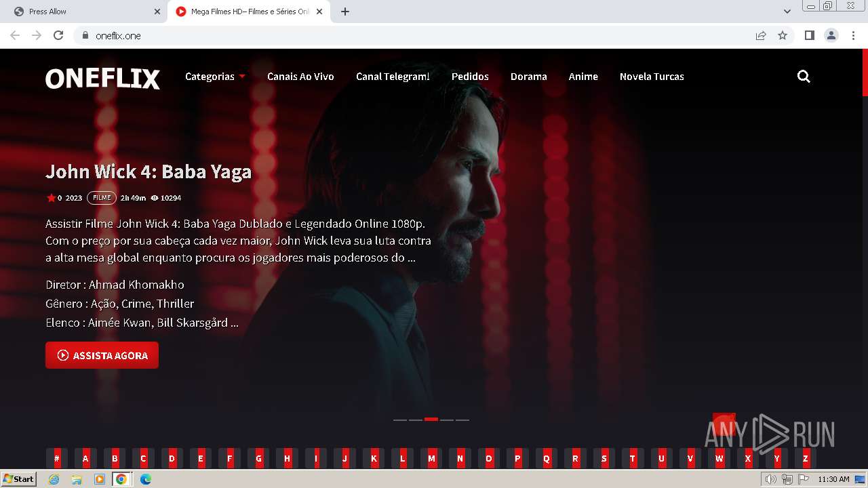Open the browser side panel icon
Screen dimensions: 868x488
[809, 35]
